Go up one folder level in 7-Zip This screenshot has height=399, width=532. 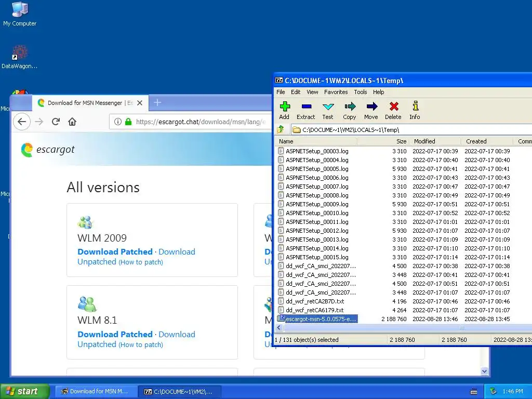tap(281, 129)
